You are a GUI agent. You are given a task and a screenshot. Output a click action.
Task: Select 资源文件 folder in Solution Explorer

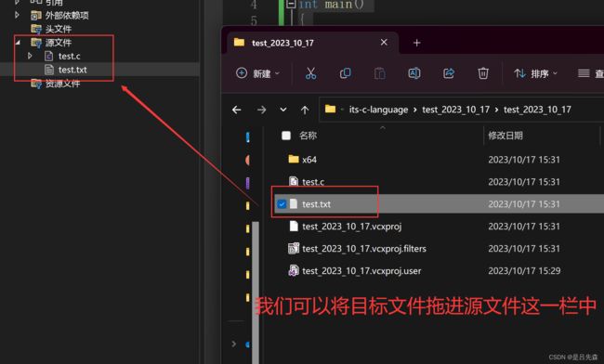click(63, 84)
